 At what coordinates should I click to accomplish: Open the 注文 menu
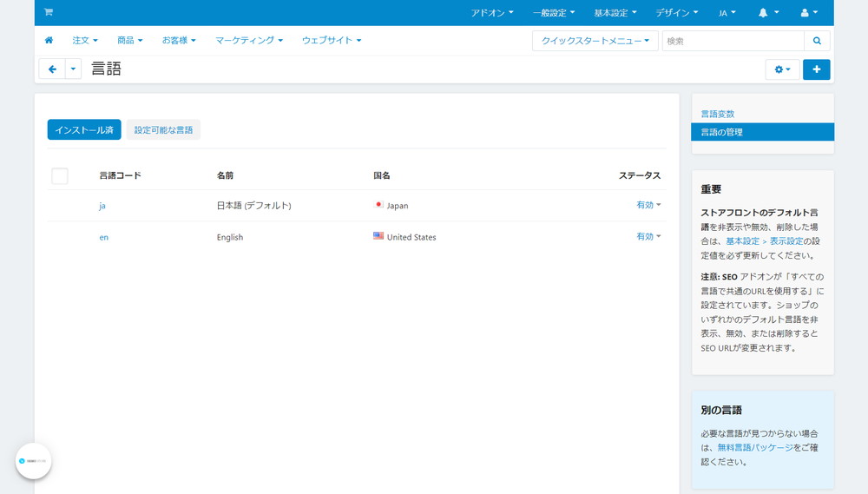85,40
